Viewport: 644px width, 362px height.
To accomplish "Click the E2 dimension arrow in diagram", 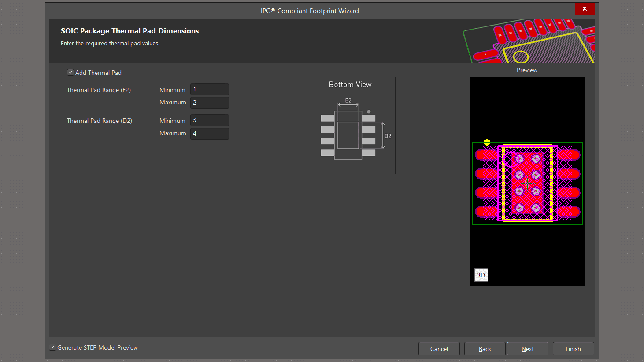I will (x=348, y=105).
